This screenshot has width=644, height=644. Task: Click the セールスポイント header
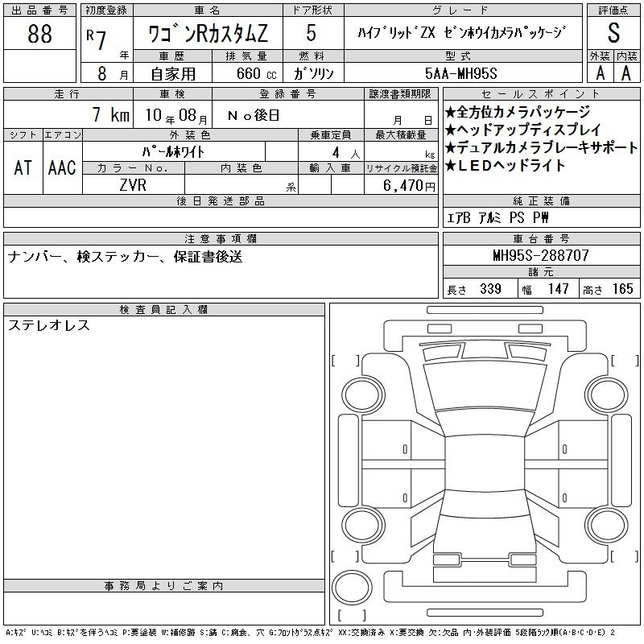point(541,94)
